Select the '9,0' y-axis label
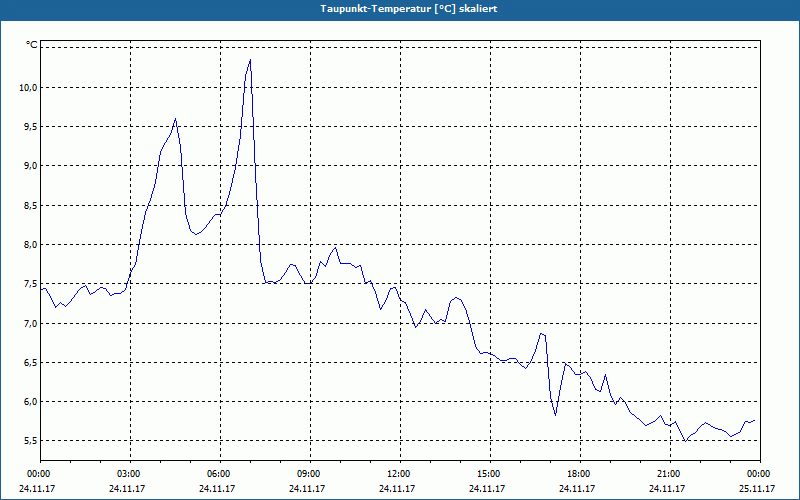 (31, 166)
